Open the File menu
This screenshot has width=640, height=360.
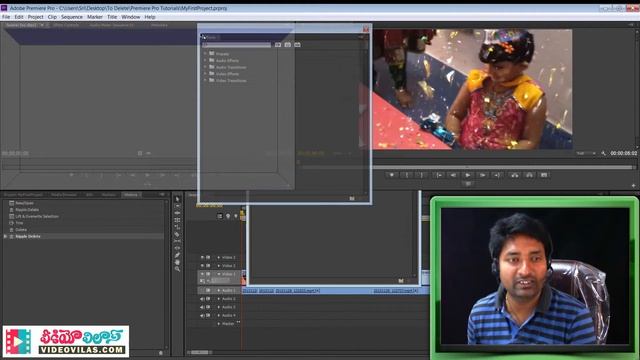click(6, 17)
